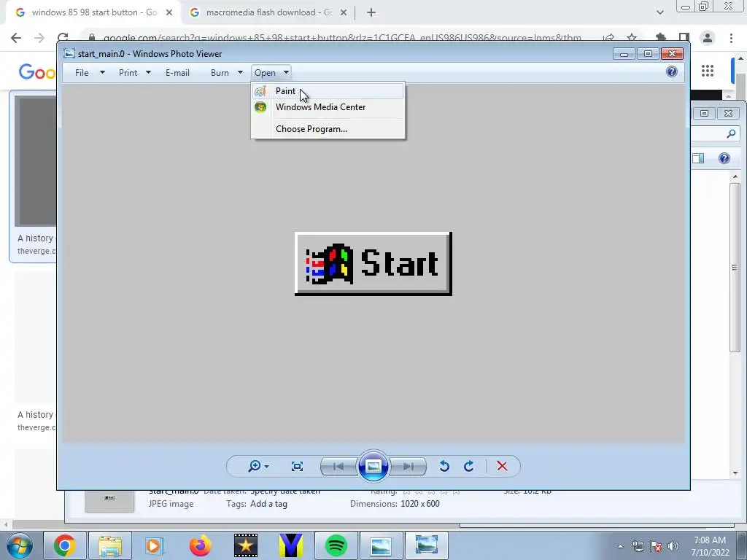Image resolution: width=747 pixels, height=560 pixels.
Task: Click the start_main thumbnail in details pane
Action: pyautogui.click(x=109, y=501)
